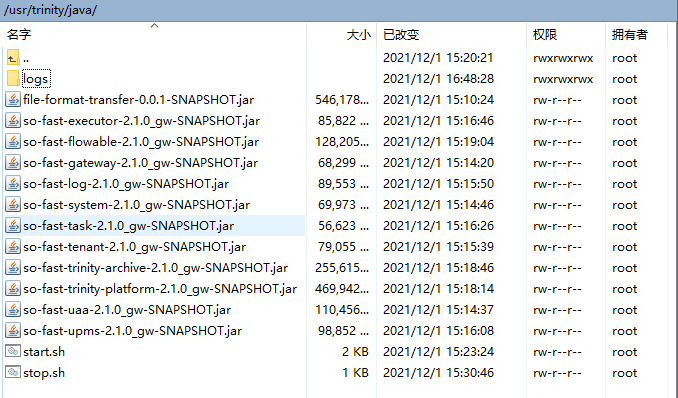The height and width of the screenshot is (398, 678).
Task: Click the 68,299 size value
Action: [343, 163]
